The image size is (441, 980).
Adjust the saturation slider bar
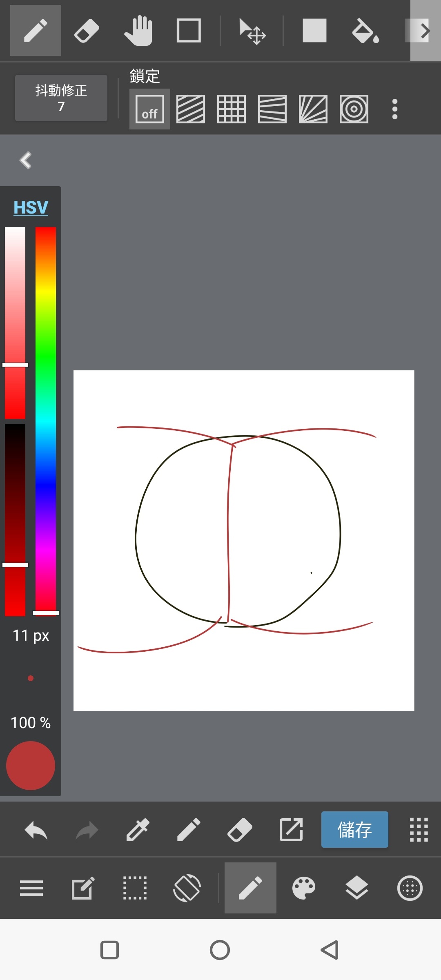coord(15,323)
